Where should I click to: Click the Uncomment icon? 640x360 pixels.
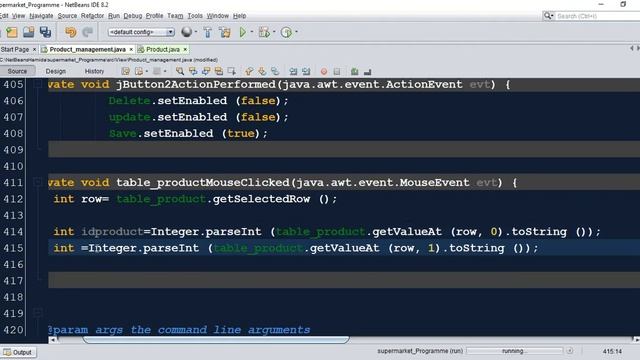tap(367, 71)
